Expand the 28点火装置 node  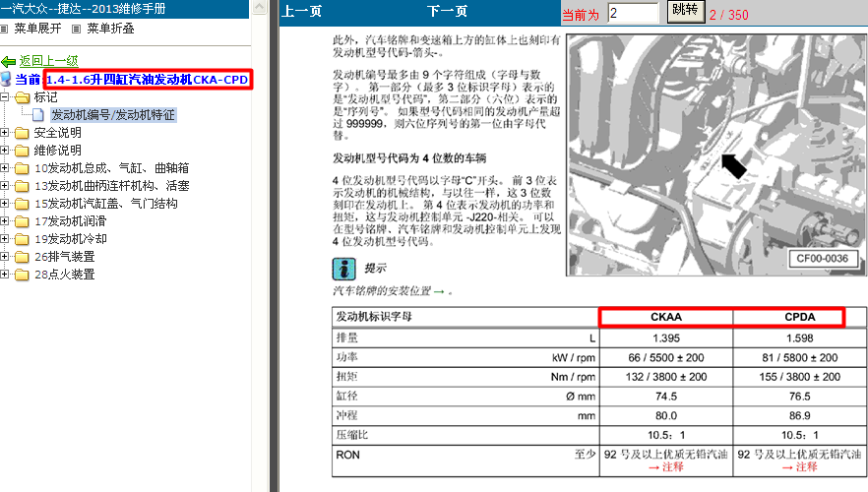pos(4,274)
